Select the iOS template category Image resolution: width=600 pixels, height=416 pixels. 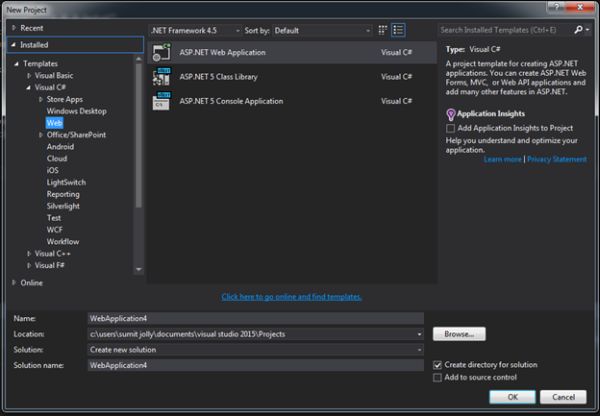pyautogui.click(x=52, y=171)
